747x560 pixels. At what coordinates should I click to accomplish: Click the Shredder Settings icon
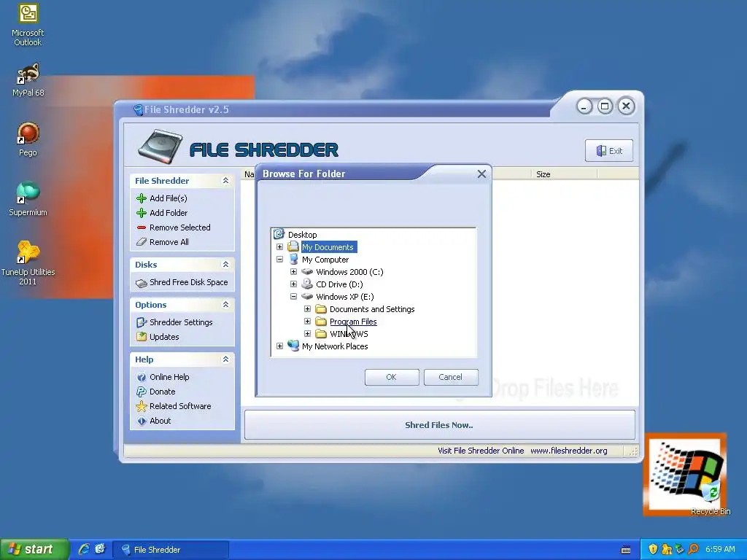141,322
